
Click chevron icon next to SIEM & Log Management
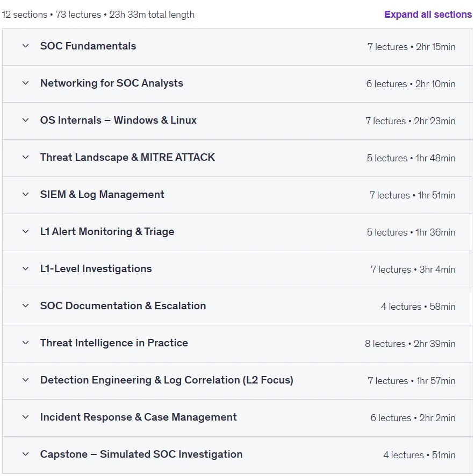(x=25, y=194)
